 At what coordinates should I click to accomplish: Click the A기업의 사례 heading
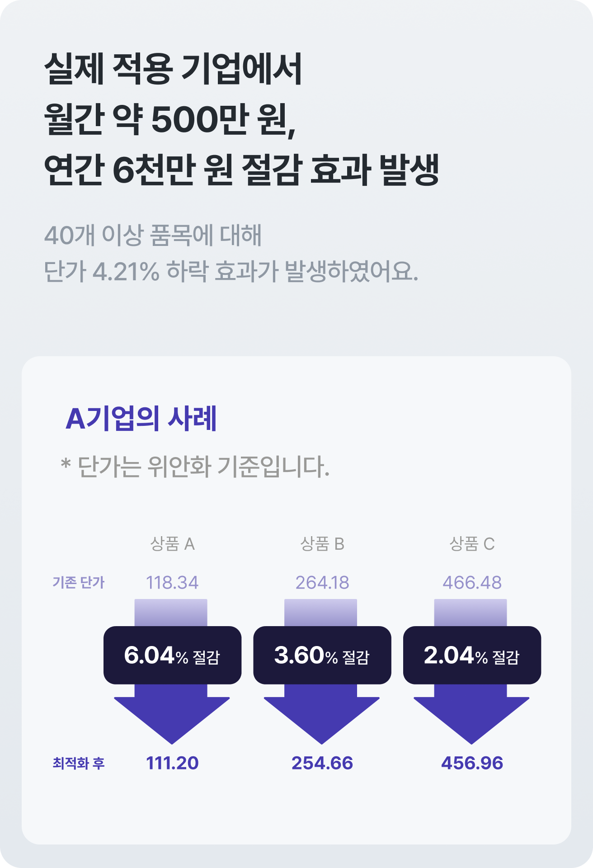[141, 418]
